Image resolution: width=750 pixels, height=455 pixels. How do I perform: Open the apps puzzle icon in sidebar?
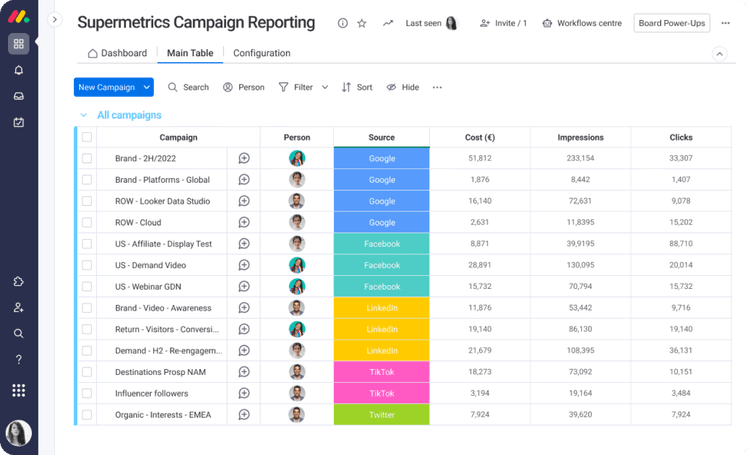[x=19, y=281]
